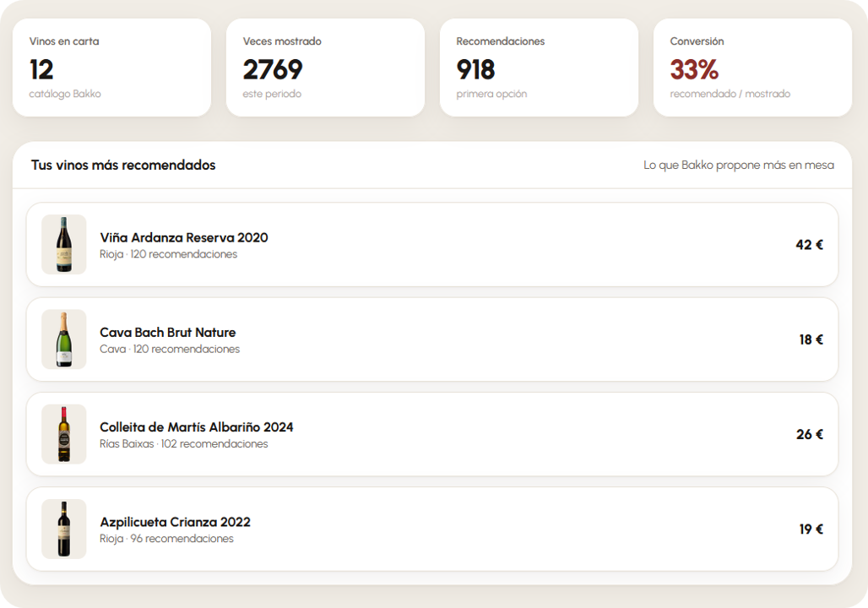Click the 'Rioja · 96 recomendaciones' subtitle

(x=166, y=538)
